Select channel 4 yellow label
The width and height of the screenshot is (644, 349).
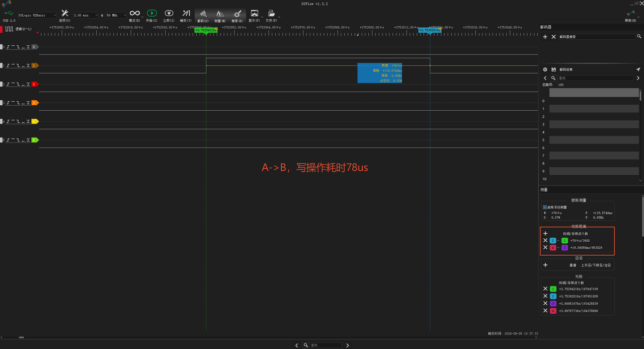[x=35, y=121]
